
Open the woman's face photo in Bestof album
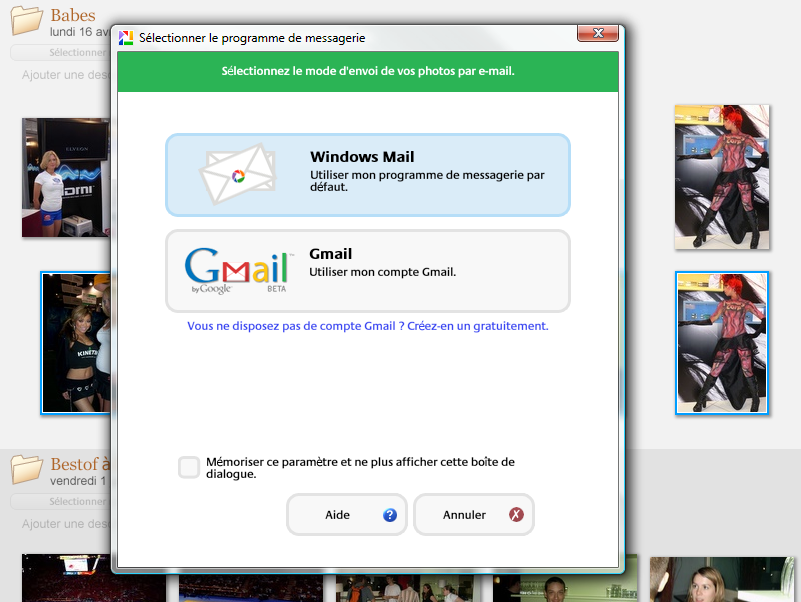pos(722,580)
